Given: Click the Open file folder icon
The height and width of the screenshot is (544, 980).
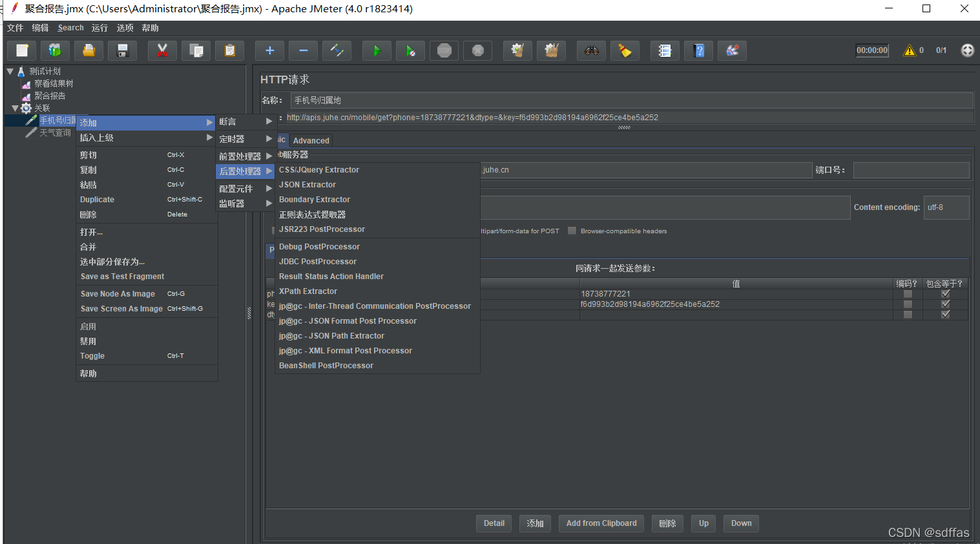Looking at the screenshot, I should pyautogui.click(x=89, y=50).
